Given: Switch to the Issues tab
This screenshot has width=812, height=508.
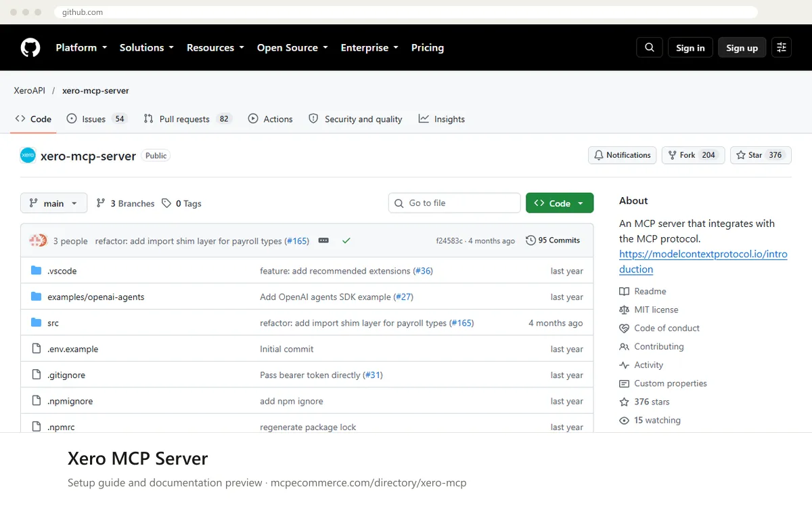Looking at the screenshot, I should click(97, 119).
